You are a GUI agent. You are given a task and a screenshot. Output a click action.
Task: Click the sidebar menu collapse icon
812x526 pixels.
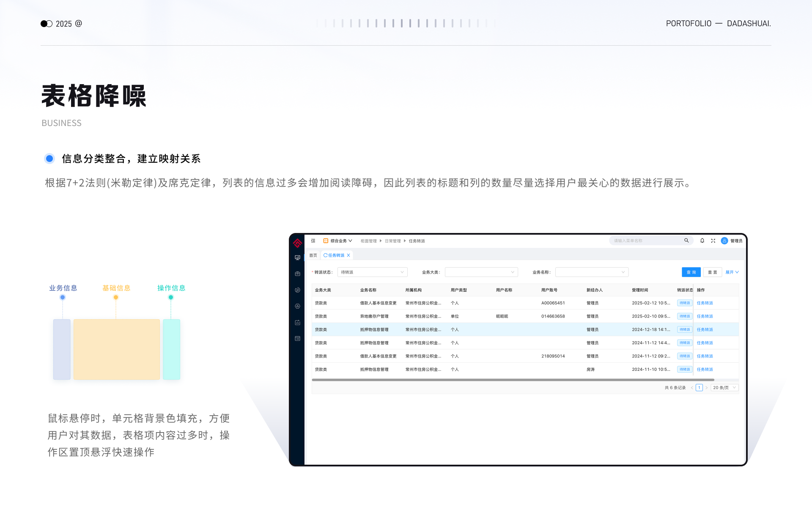(x=313, y=241)
